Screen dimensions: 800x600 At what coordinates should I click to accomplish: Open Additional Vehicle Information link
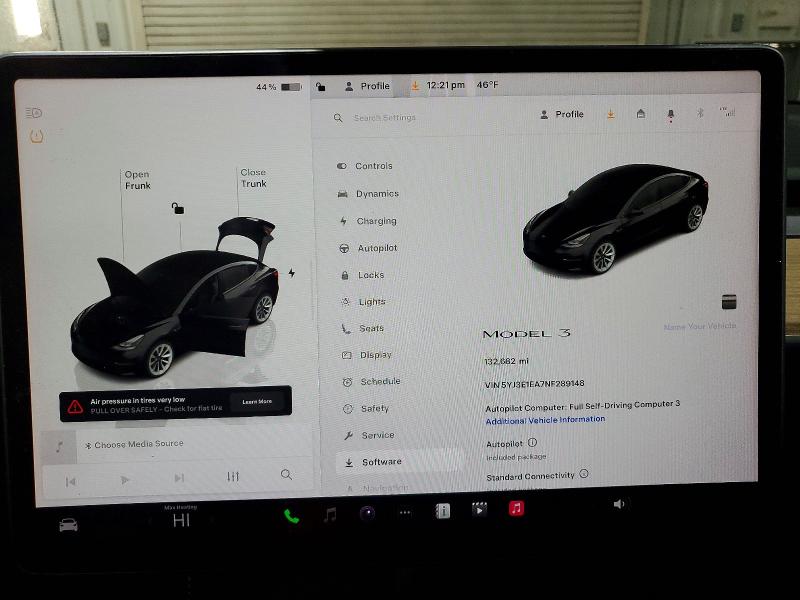pos(545,420)
